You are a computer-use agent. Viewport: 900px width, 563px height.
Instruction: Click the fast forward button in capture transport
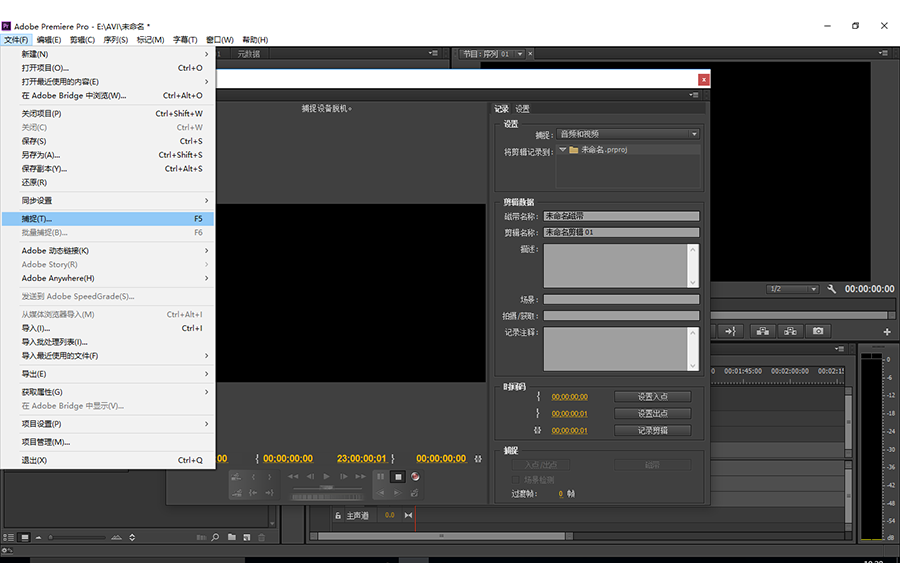[x=360, y=476]
